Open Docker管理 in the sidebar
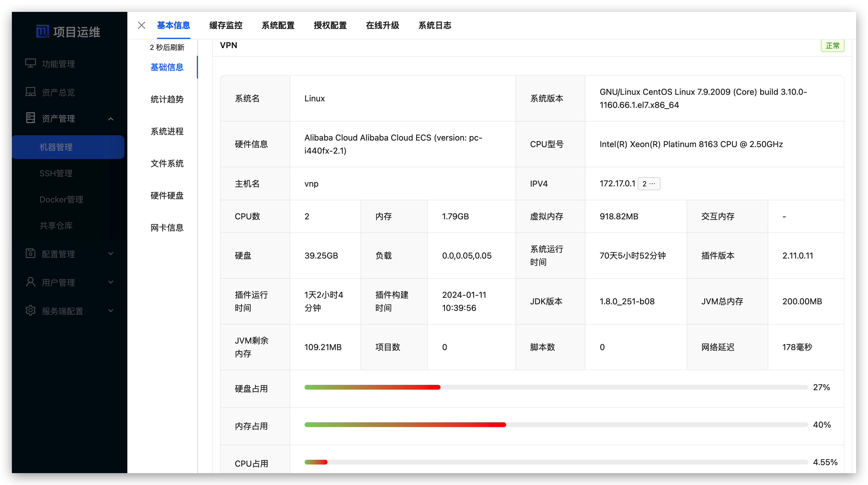This screenshot has width=868, height=485. pos(61,199)
